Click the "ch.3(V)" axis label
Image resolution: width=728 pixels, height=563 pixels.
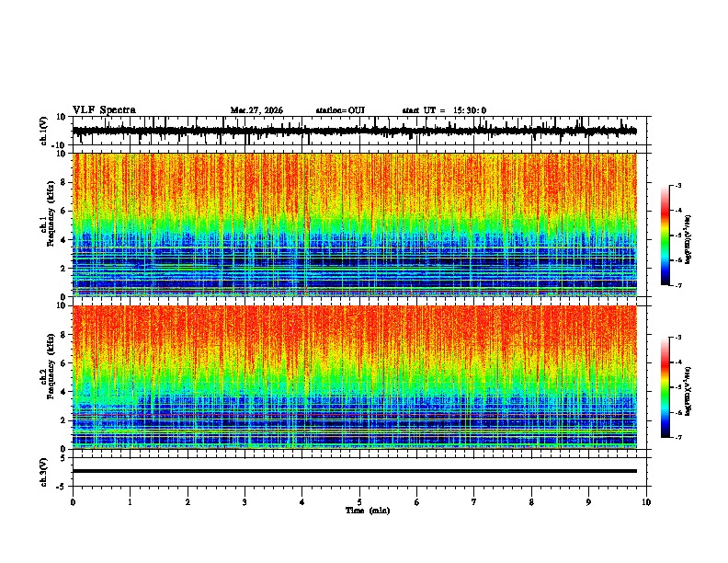coord(44,472)
